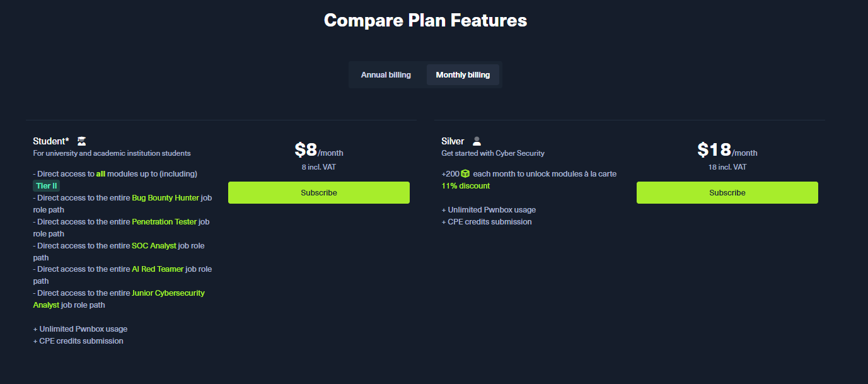Click the 11% discount text
Viewport: 868px width, 384px height.
465,186
